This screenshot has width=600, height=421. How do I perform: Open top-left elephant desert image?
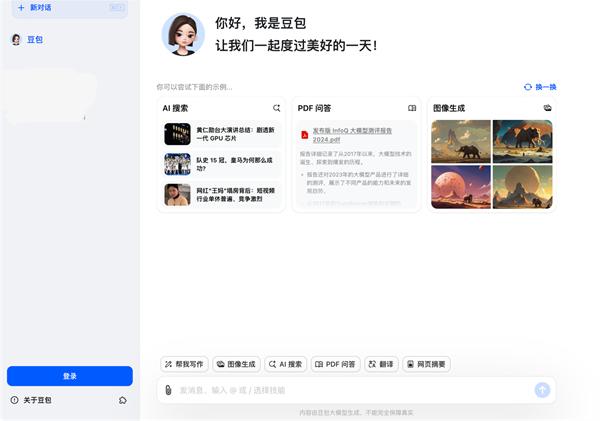click(x=461, y=142)
